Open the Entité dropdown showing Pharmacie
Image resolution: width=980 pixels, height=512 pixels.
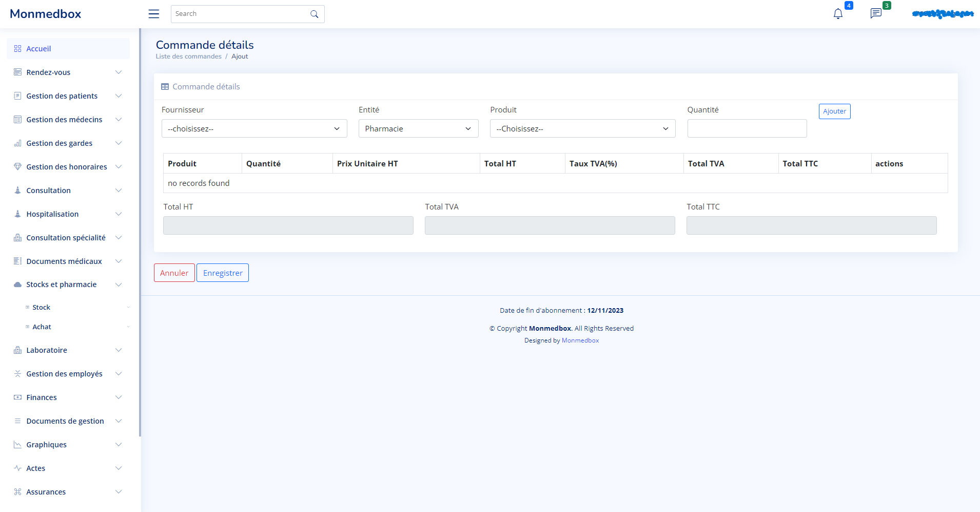pyautogui.click(x=418, y=128)
